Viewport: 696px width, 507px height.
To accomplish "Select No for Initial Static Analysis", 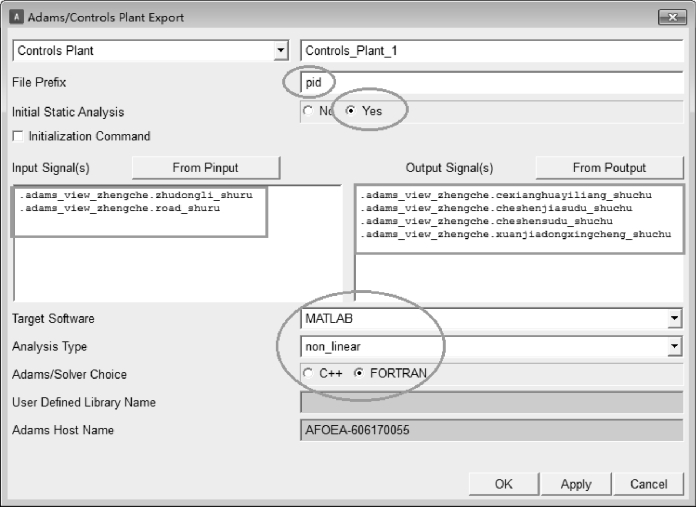I will 308,111.
